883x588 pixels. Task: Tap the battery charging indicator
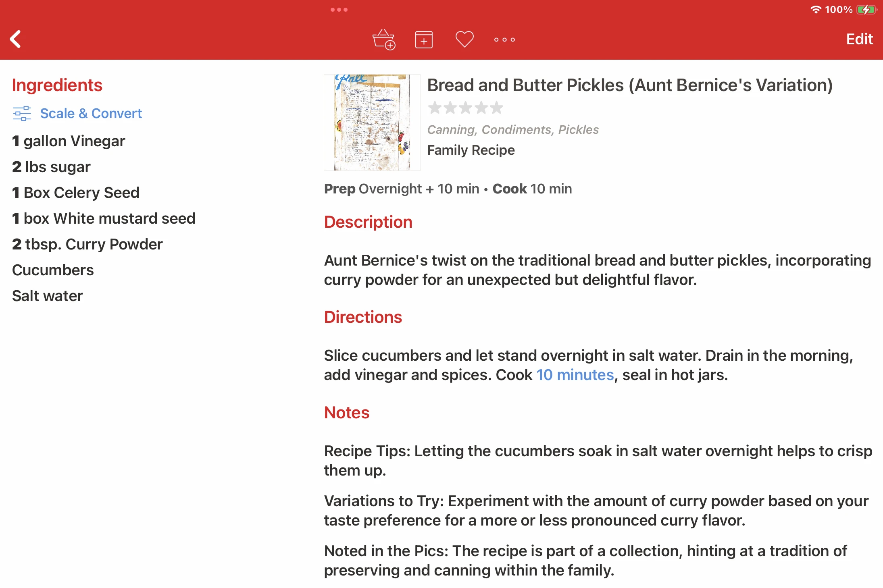point(866,10)
